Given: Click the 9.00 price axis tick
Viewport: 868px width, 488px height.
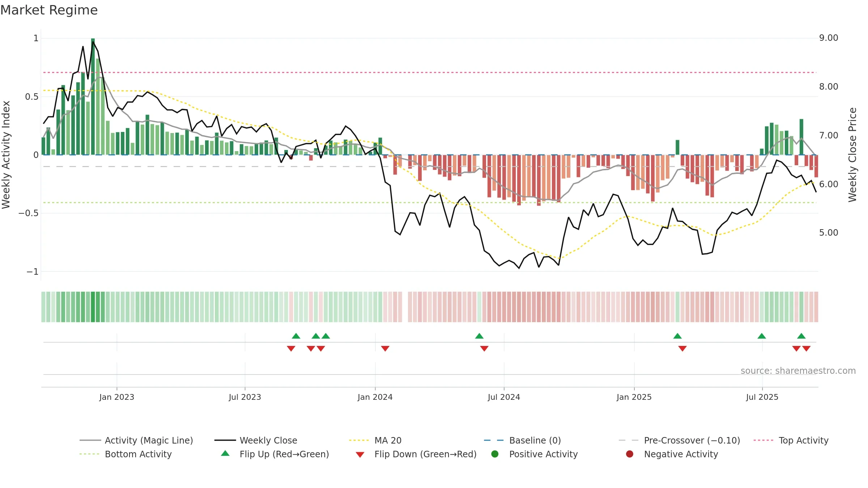Looking at the screenshot, I should click(829, 38).
